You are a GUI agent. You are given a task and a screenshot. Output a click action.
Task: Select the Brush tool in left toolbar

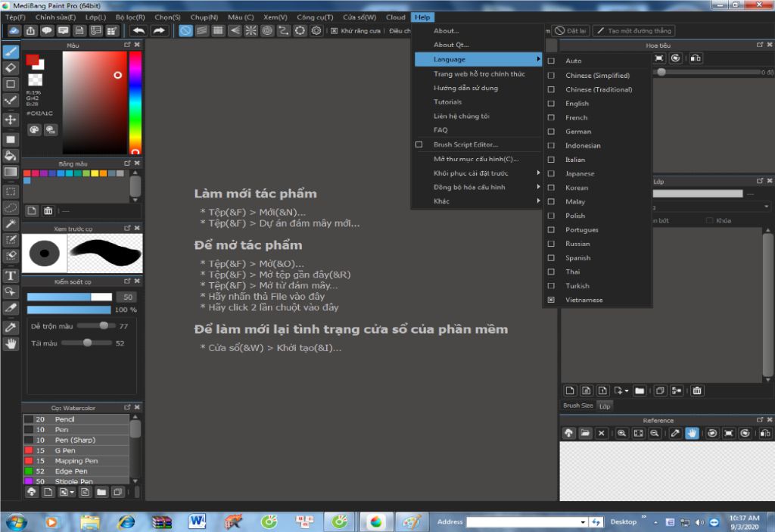point(11,51)
